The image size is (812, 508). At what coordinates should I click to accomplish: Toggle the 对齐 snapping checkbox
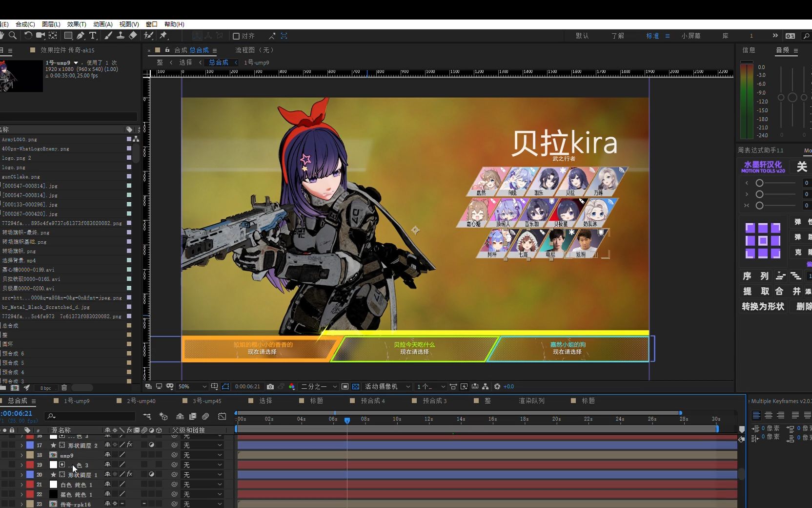pos(236,36)
